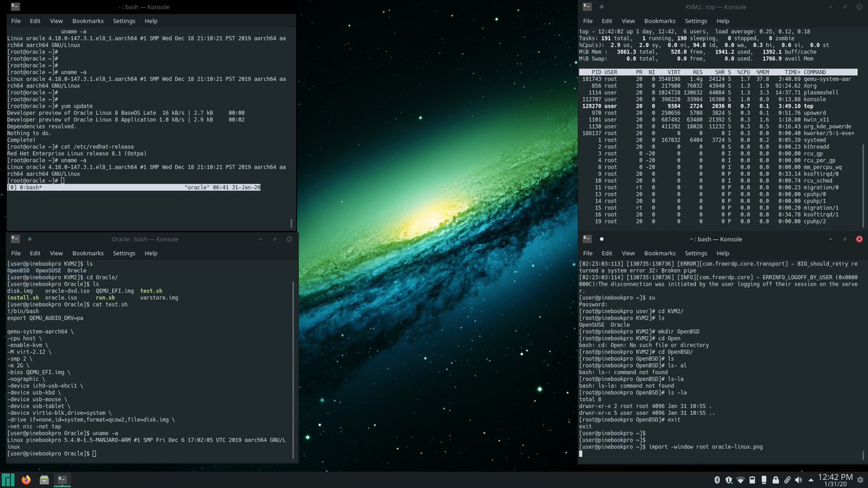The width and height of the screenshot is (868, 488).
Task: Open Bookmarks menu in 'Oracle : bash' Konsole
Action: click(88, 254)
